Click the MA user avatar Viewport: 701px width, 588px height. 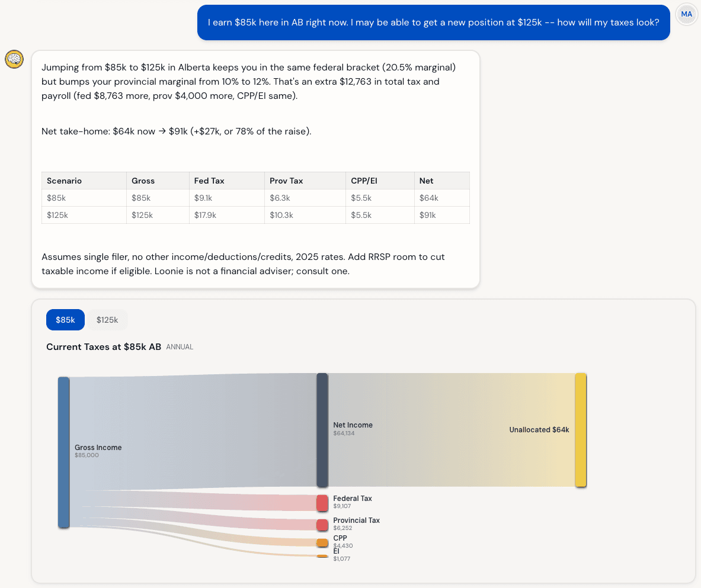pos(686,14)
